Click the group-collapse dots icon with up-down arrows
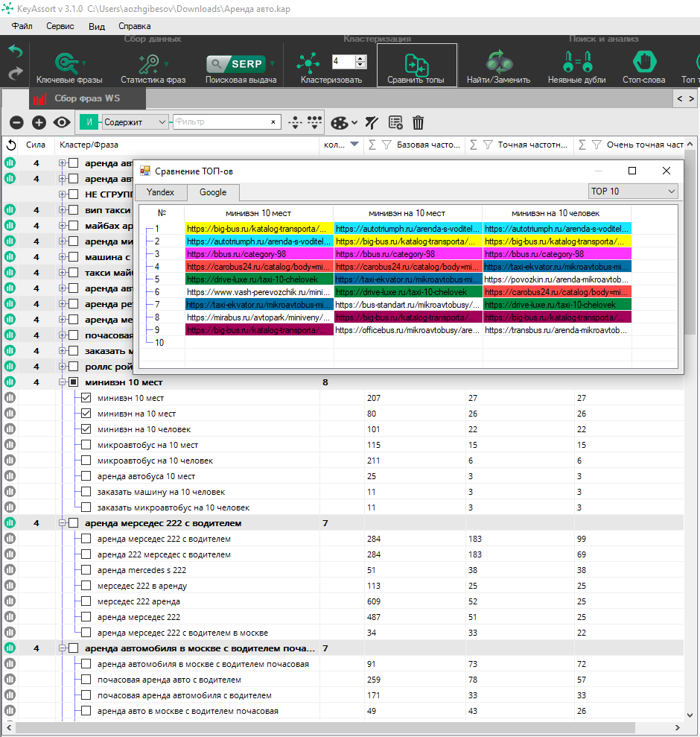The width and height of the screenshot is (700, 737). click(x=295, y=123)
